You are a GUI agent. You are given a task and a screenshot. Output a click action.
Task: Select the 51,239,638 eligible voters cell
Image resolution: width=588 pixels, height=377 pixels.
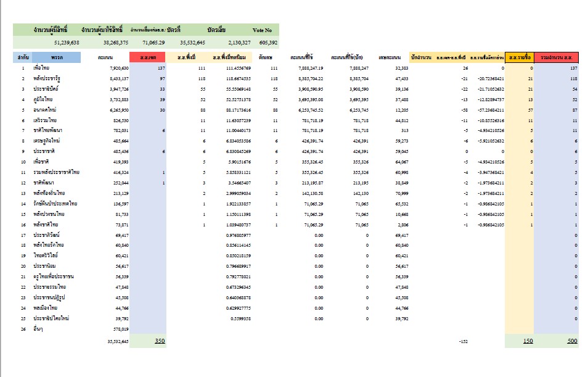pos(67,43)
